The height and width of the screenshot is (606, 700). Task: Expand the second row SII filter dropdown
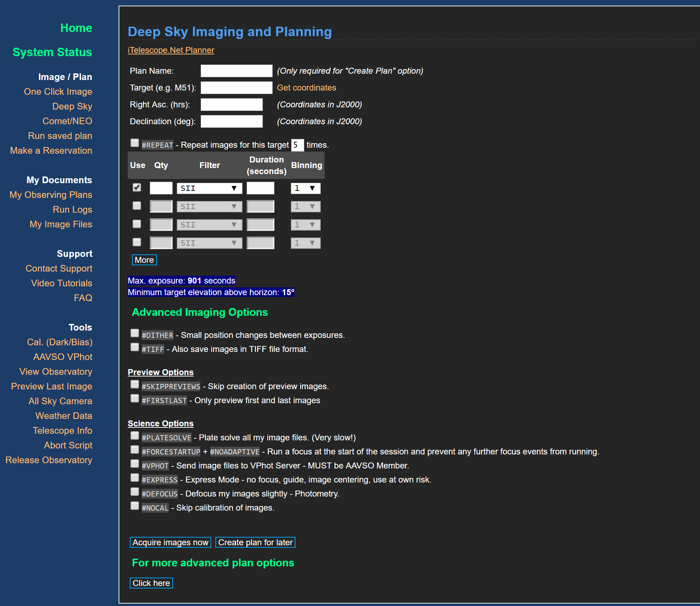pos(209,207)
